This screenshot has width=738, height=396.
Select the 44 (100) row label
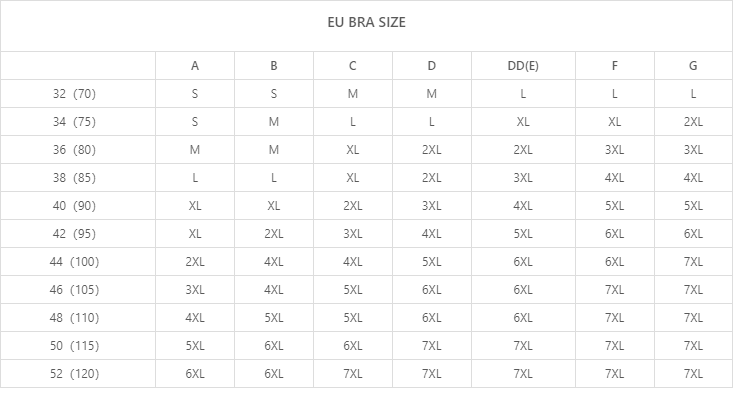[x=74, y=262]
